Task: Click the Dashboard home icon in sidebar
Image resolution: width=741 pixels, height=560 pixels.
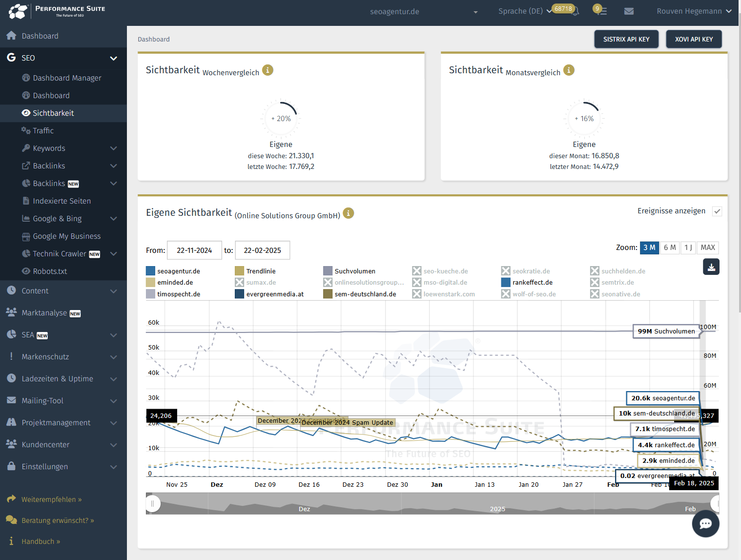Action: pyautogui.click(x=11, y=36)
